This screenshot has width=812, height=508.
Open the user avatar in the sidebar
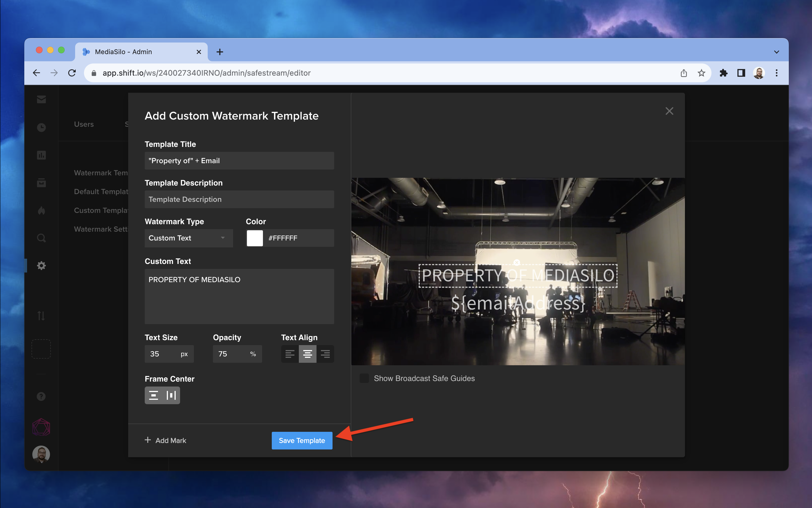pos(41,454)
